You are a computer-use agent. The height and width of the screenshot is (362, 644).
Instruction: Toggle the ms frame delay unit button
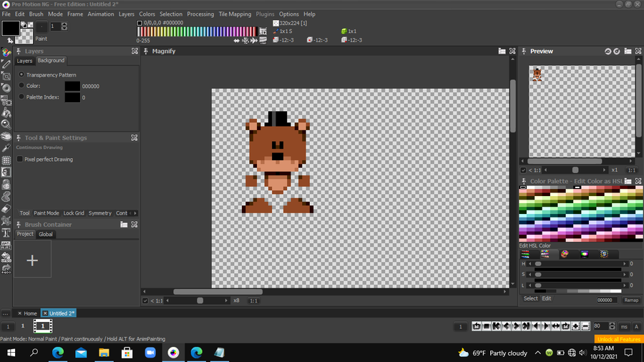[x=624, y=327]
